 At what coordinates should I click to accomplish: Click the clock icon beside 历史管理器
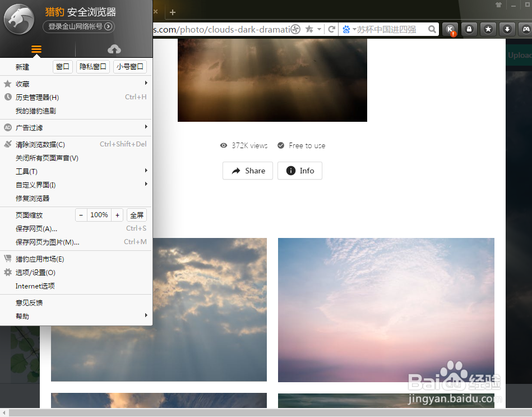(x=8, y=97)
